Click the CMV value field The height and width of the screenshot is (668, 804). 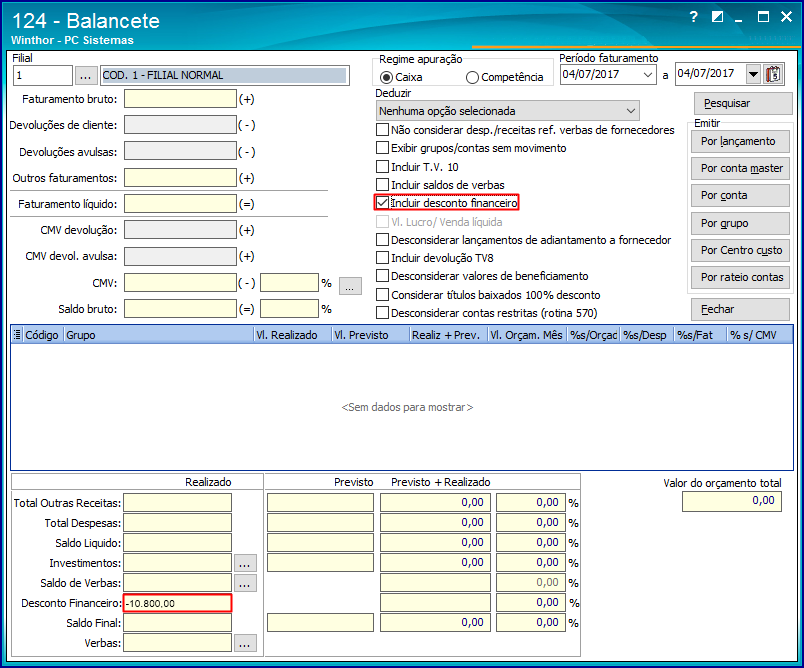click(x=180, y=282)
